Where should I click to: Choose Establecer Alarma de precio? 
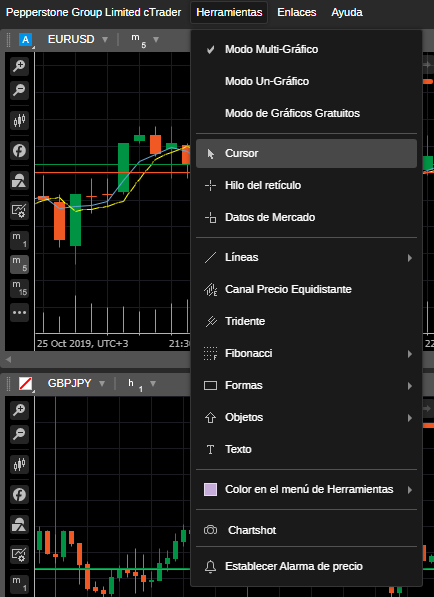306,567
